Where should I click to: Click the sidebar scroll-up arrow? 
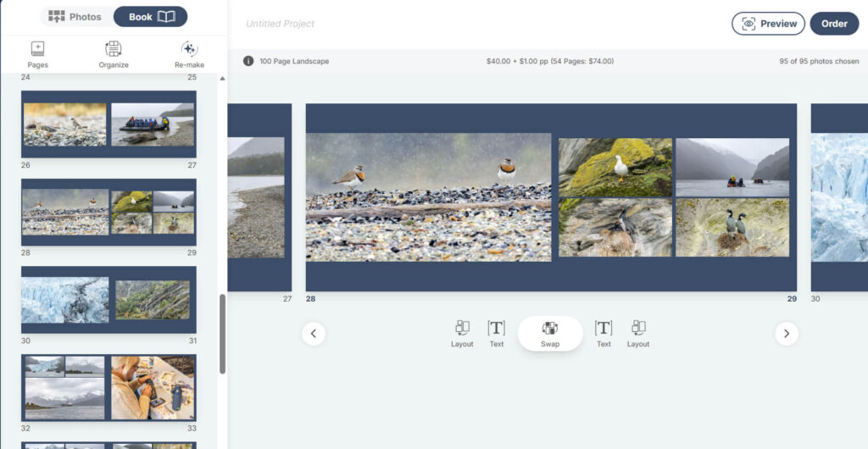223,79
